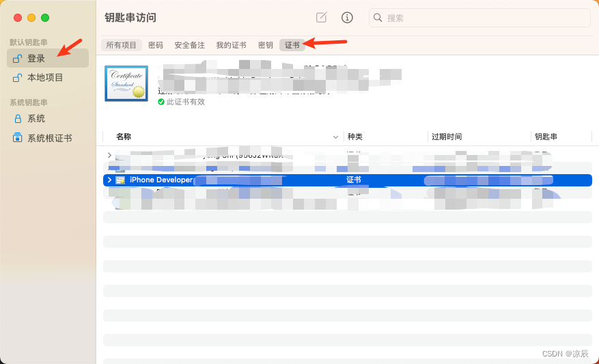Click the new keychain item compose icon

coord(321,17)
